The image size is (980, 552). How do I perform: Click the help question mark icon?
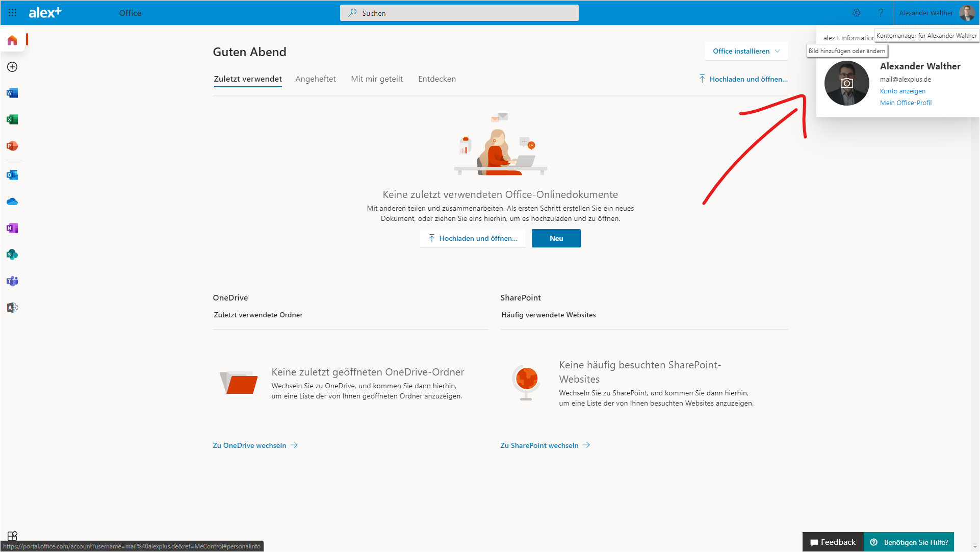tap(881, 13)
